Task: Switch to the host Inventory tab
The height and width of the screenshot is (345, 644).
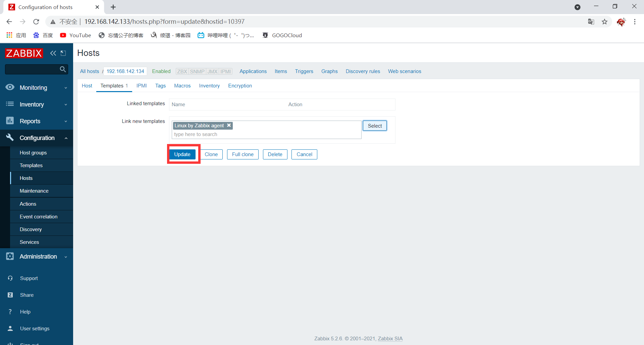Action: pyautogui.click(x=209, y=86)
